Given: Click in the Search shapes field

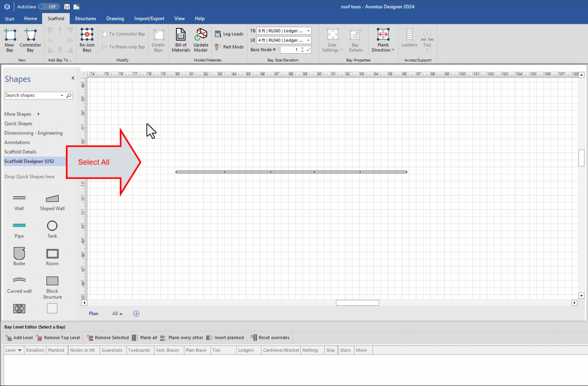Looking at the screenshot, I should click(32, 95).
